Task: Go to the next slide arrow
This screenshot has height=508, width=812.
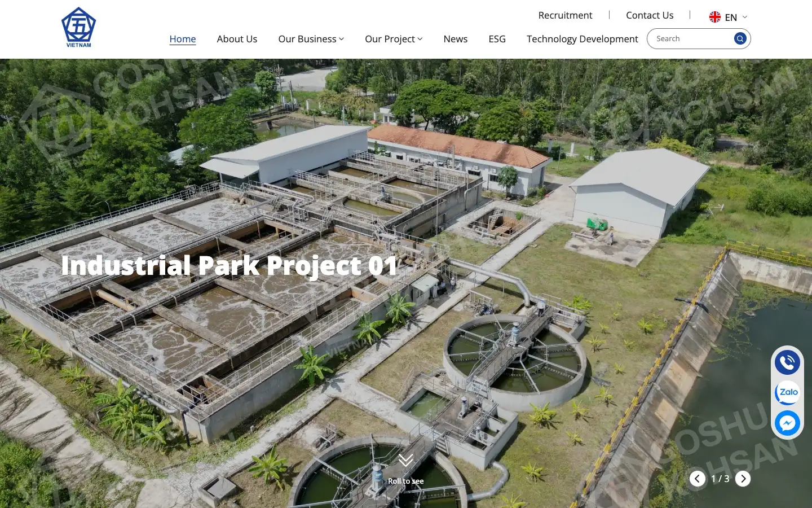Action: [x=743, y=479]
